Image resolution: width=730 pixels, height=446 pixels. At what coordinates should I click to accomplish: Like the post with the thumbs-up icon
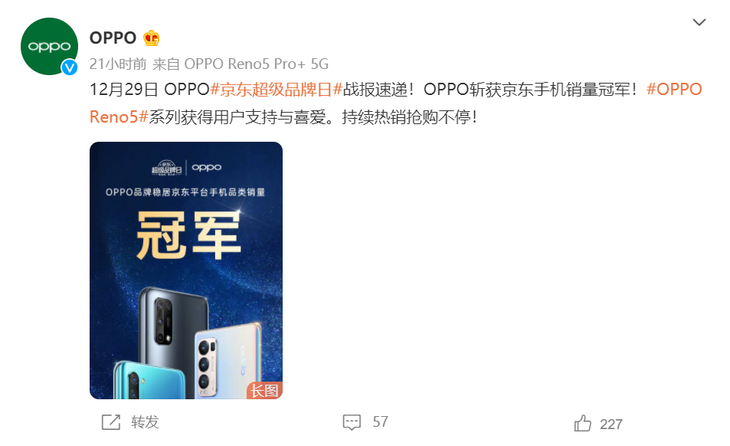(582, 423)
